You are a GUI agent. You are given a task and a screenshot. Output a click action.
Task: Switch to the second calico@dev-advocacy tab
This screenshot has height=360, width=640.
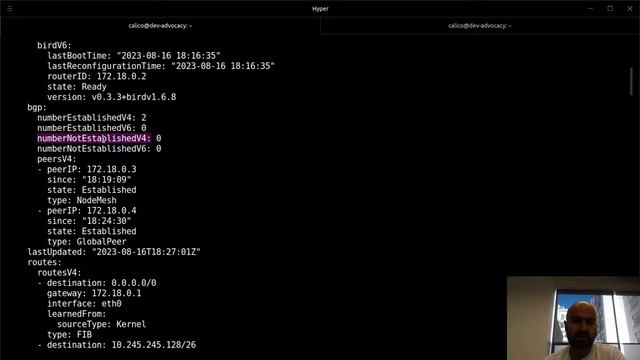(x=480, y=26)
